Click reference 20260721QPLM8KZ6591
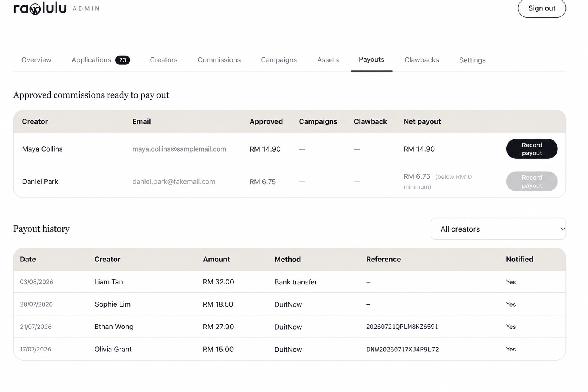 click(402, 327)
